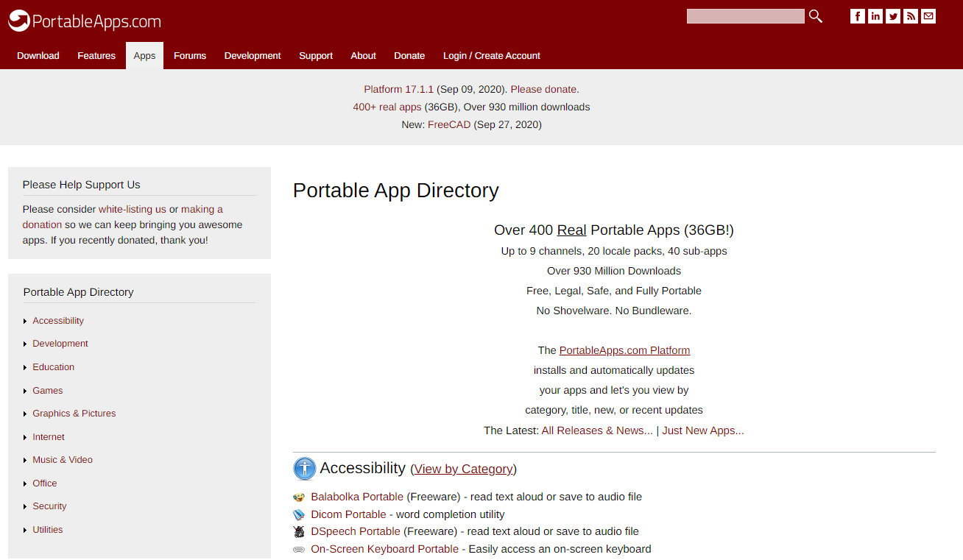The image size is (963, 560).
Task: Open the About menu
Action: click(x=363, y=56)
